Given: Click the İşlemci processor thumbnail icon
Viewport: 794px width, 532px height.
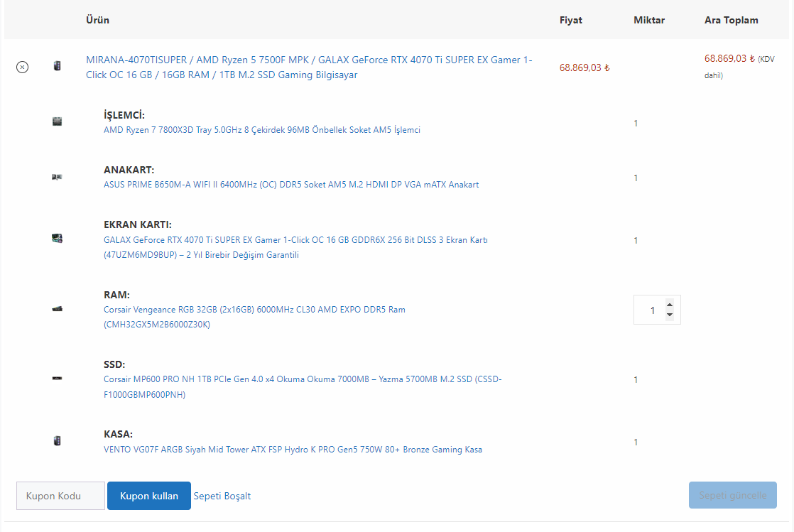Looking at the screenshot, I should 57,121.
